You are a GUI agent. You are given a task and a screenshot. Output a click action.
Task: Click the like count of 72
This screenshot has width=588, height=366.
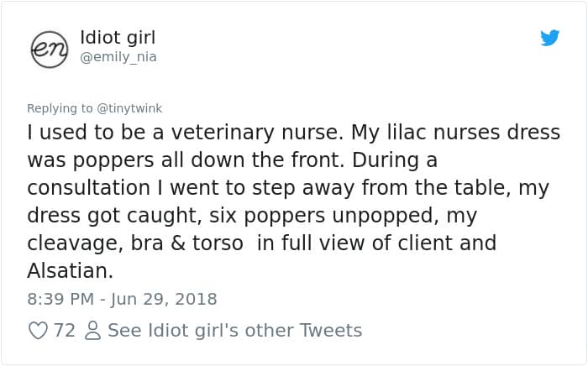(x=65, y=331)
